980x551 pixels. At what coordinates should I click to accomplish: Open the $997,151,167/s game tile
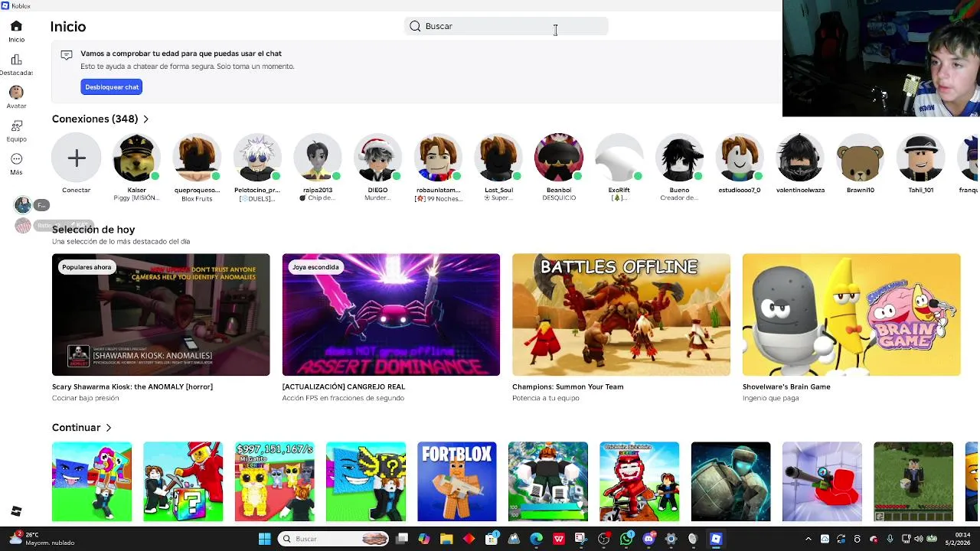(x=274, y=481)
